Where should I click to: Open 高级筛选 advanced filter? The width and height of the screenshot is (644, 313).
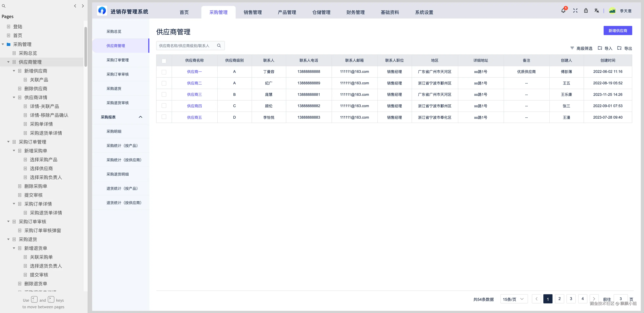(581, 48)
